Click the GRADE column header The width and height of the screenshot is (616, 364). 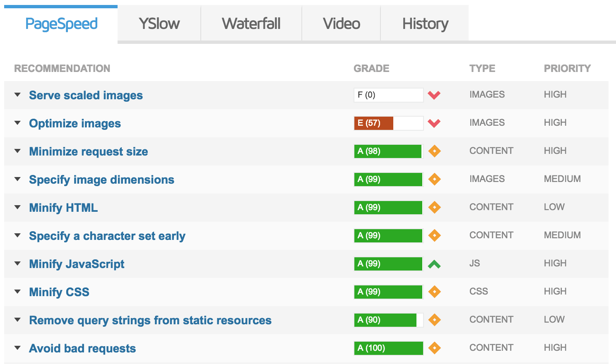(371, 68)
